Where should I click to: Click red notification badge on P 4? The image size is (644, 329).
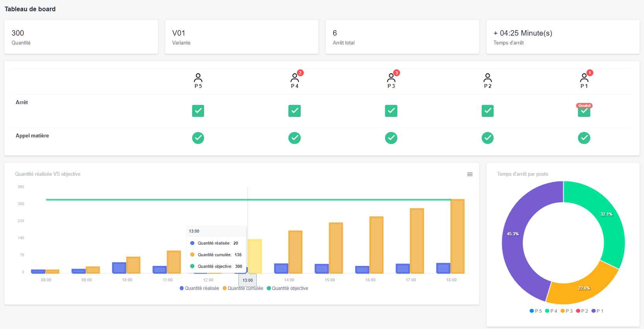tap(300, 73)
